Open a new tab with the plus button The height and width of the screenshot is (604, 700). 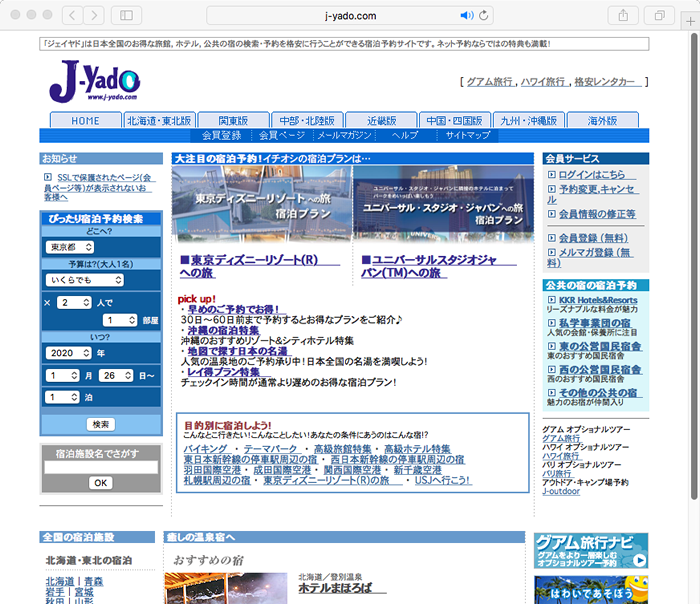pos(690,21)
